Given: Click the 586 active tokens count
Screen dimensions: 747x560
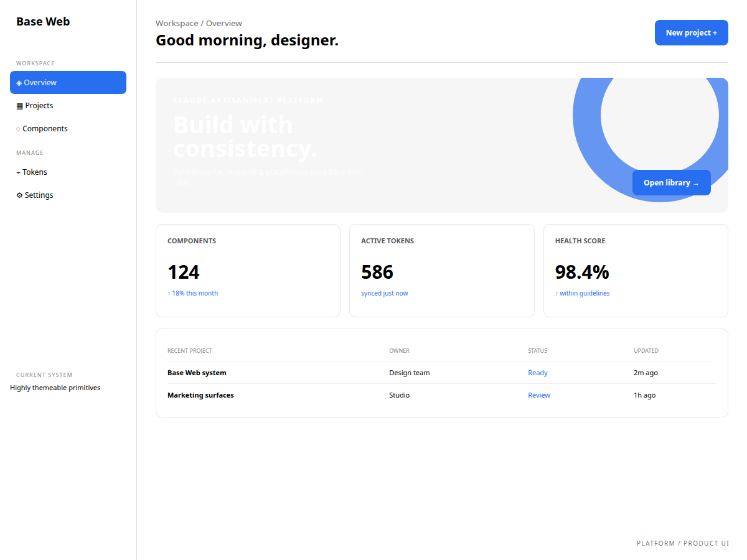Looking at the screenshot, I should coord(377,272).
